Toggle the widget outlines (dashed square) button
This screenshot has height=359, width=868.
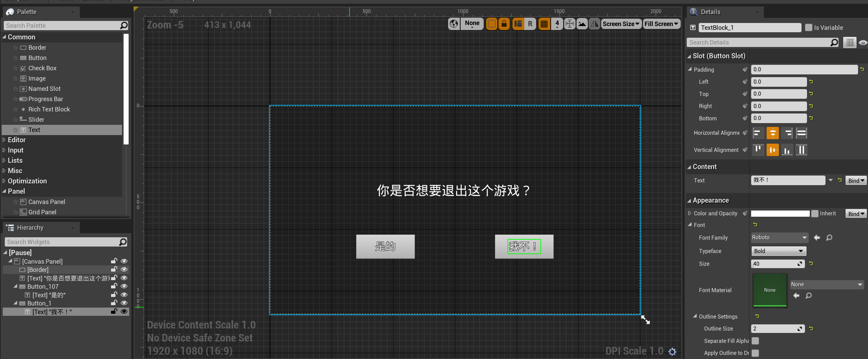tap(491, 24)
